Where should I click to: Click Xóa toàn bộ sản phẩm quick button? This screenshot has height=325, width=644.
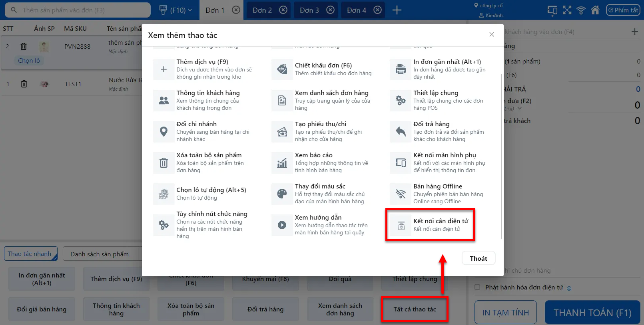[x=191, y=309]
